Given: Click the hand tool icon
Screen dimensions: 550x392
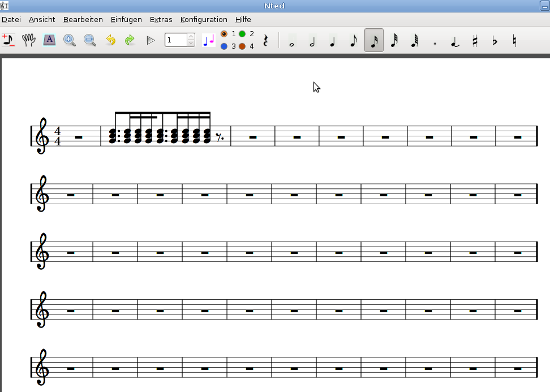Looking at the screenshot, I should 29,40.
